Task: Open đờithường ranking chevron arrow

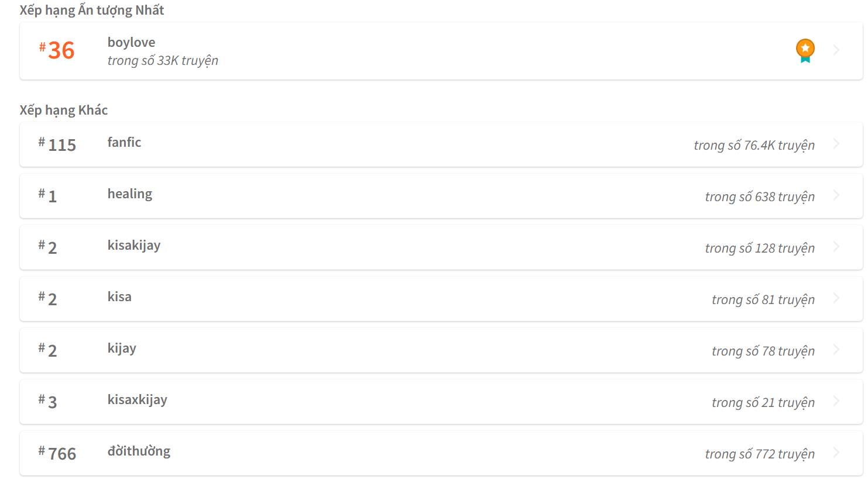Action: [x=836, y=453]
